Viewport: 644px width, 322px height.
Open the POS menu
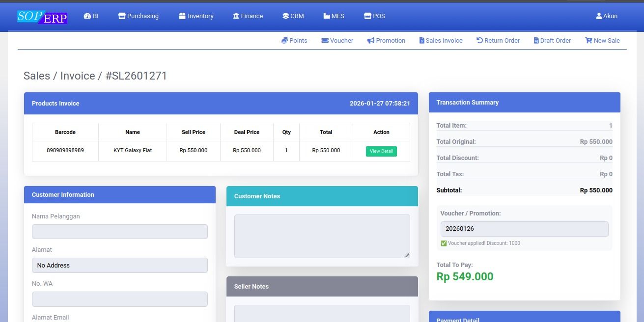point(374,16)
